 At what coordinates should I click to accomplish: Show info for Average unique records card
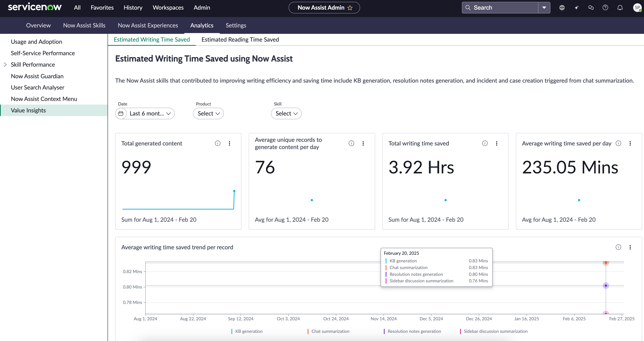pyautogui.click(x=351, y=143)
